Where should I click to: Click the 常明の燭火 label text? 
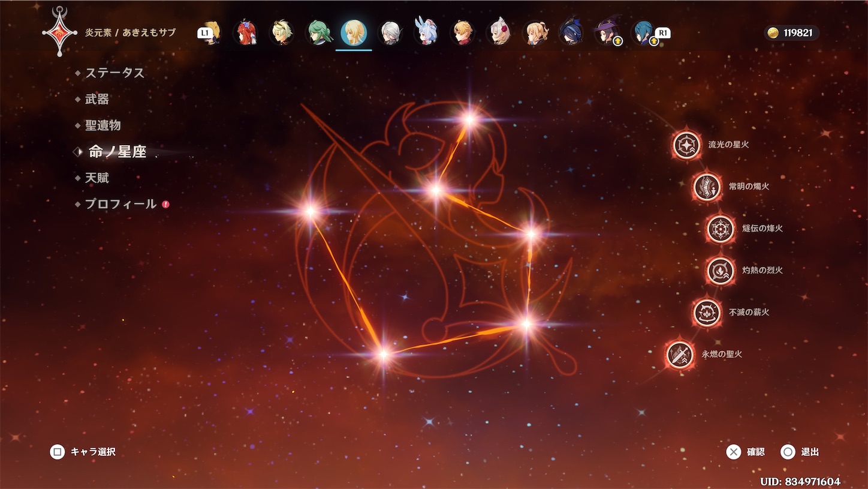pyautogui.click(x=749, y=187)
